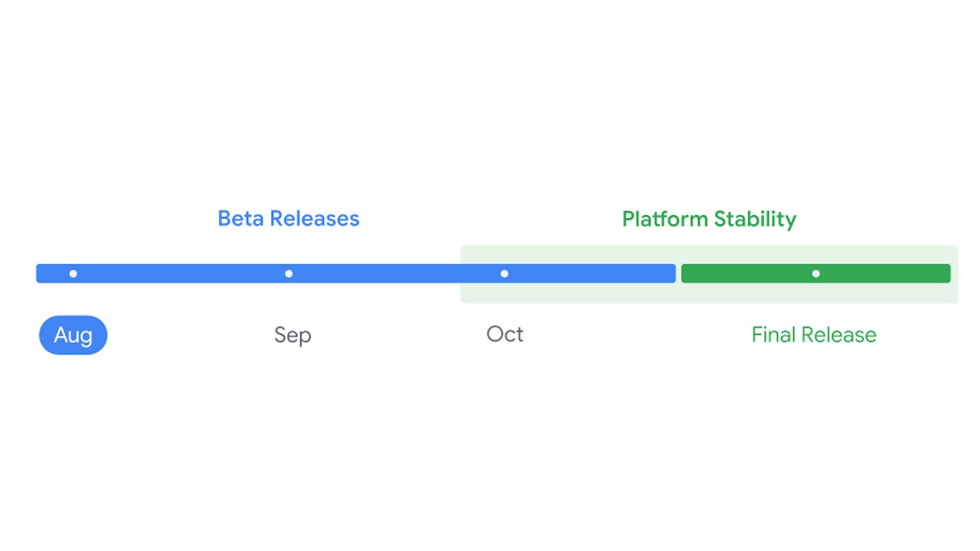Select the Platform Stability heading
Image resolution: width=980 pixels, height=551 pixels.
[x=709, y=219]
